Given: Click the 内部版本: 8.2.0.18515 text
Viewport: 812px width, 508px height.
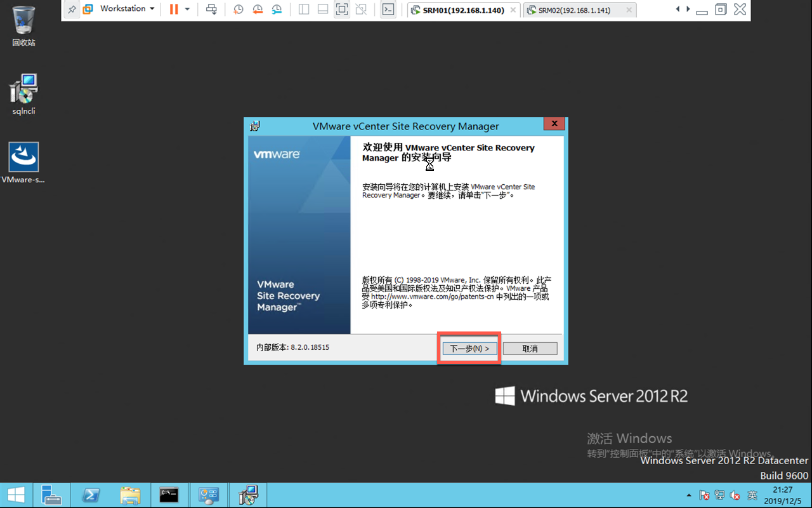Looking at the screenshot, I should click(x=292, y=347).
